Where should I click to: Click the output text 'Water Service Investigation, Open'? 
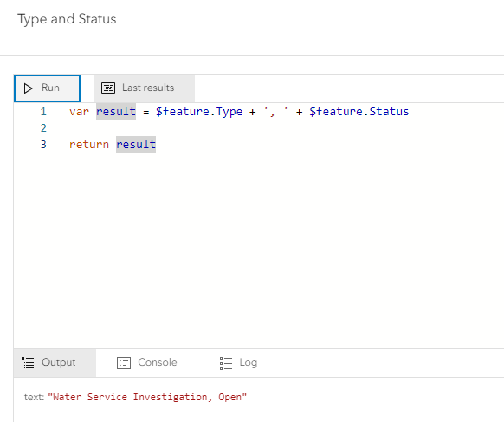tap(147, 397)
